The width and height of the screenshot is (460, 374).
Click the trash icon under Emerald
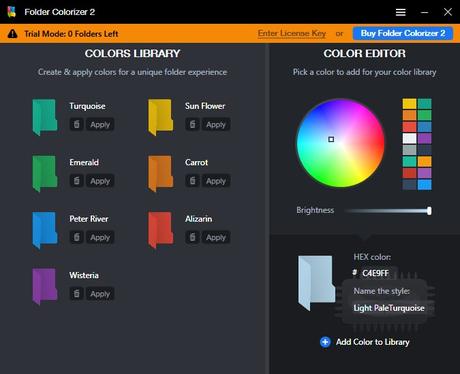click(77, 181)
